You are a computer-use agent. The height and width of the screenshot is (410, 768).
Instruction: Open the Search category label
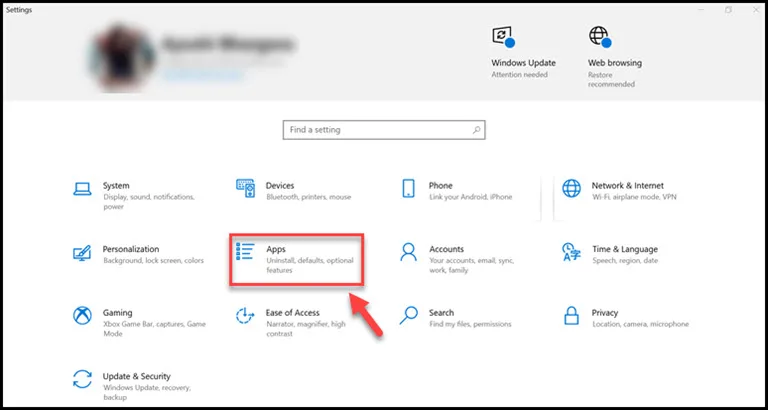tap(441, 313)
